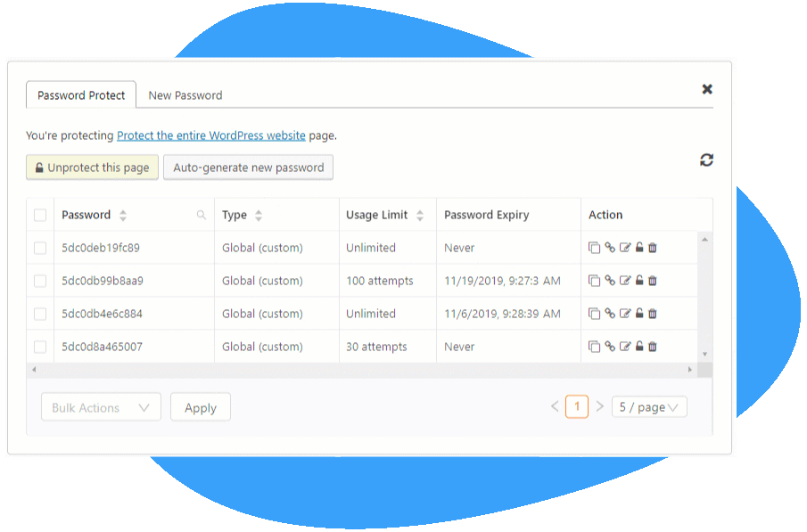
Task: Delete password 5dc0deb19fc89 with trash icon
Action: pos(653,248)
